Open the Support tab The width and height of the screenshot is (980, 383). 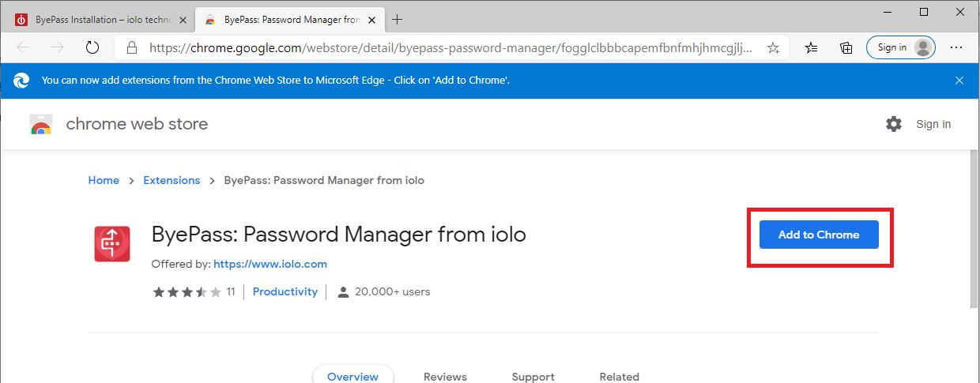(533, 377)
